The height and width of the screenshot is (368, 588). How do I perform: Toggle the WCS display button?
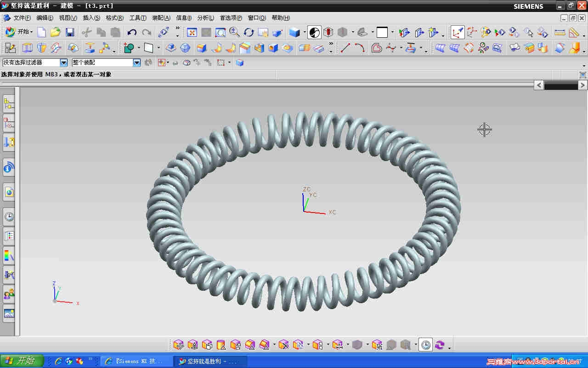458,32
